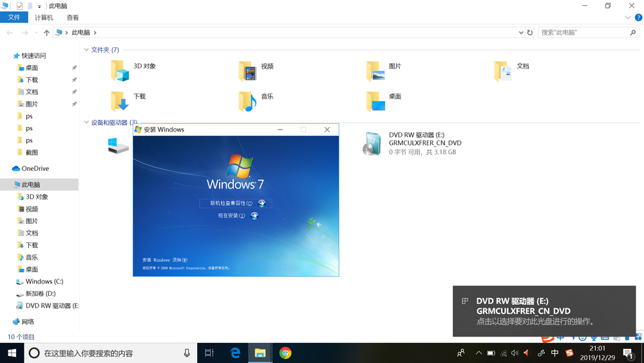Click the taskbar microphone icon
Image resolution: width=644 pixels, height=363 pixels.
click(187, 353)
